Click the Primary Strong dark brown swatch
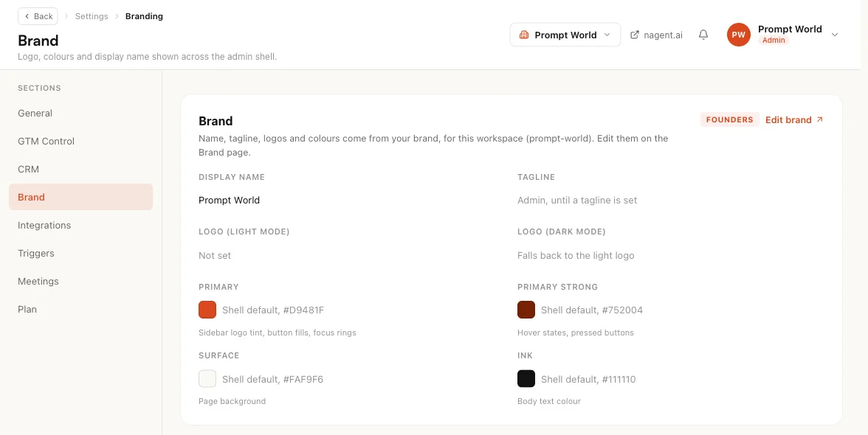 [x=526, y=310]
